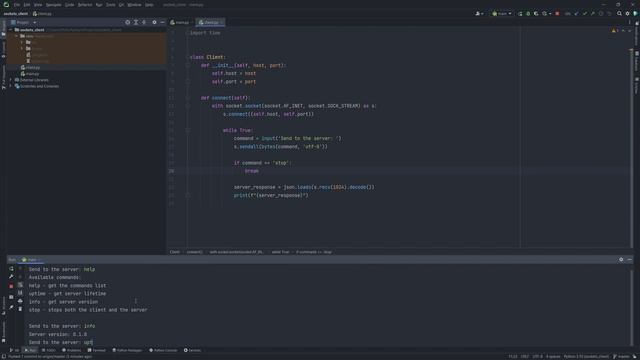Click the Git commit checkmark icon
Viewport: 640px width, 360px height.
pos(584,14)
